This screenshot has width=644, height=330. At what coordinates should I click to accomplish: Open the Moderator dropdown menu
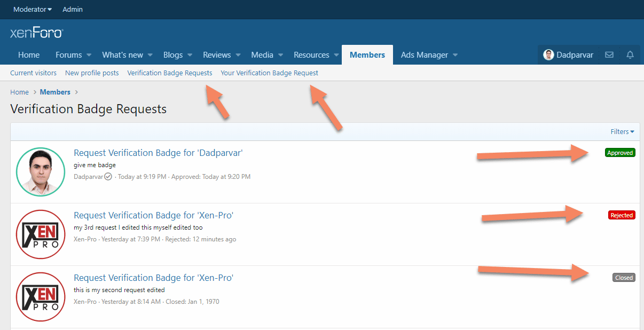pyautogui.click(x=33, y=10)
